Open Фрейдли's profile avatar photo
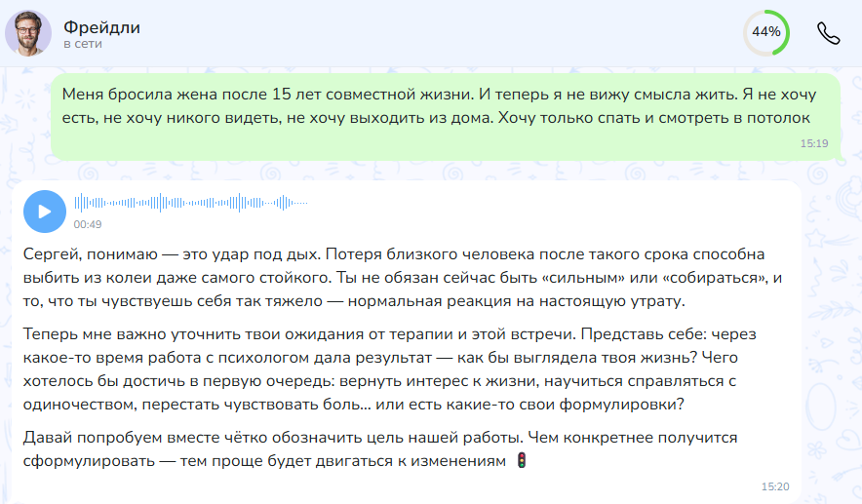 point(29,34)
